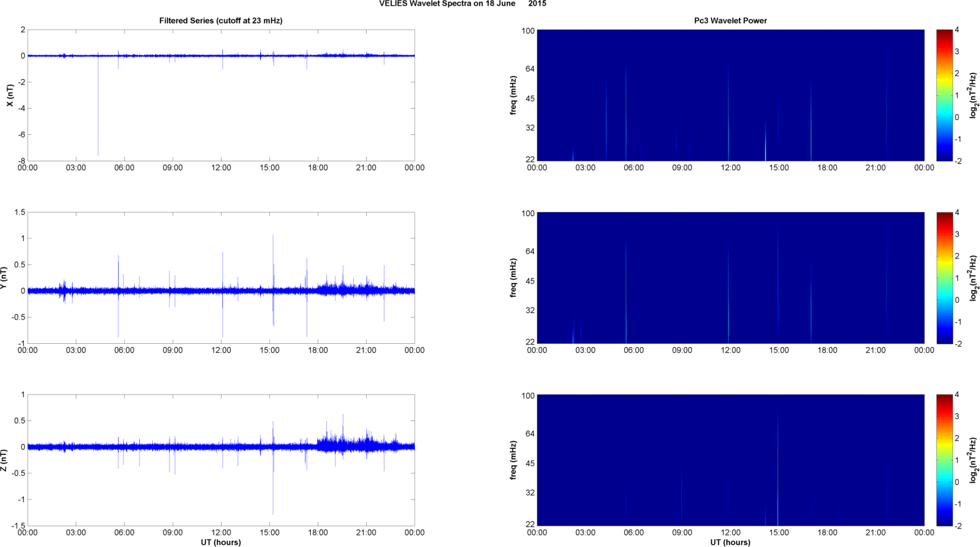Click the '32' frequency tick of the bottom spectrogram

coord(530,492)
